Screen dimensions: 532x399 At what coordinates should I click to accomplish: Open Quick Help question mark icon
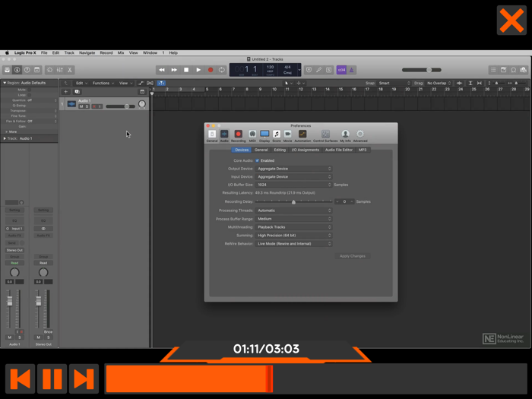click(27, 70)
